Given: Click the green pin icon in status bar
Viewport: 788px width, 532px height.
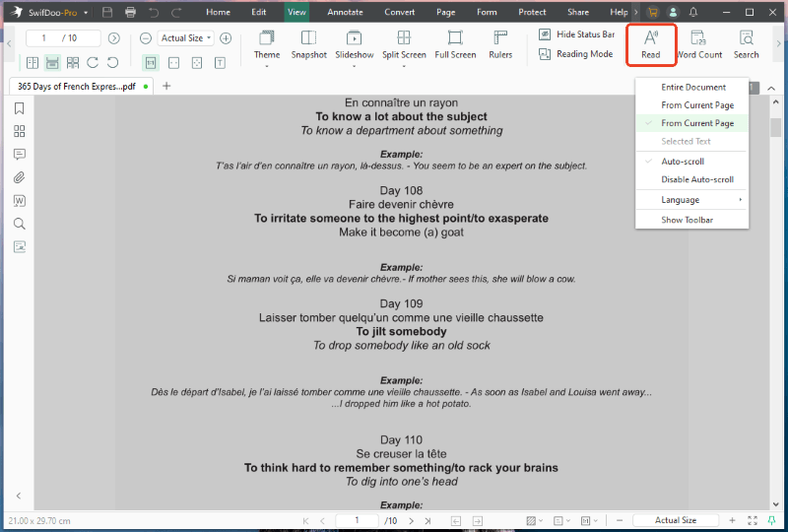Looking at the screenshot, I should [x=772, y=520].
